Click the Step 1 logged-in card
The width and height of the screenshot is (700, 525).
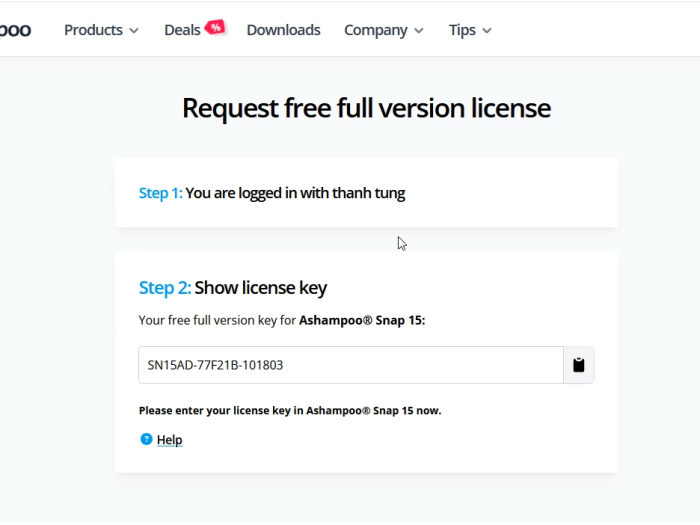(367, 193)
